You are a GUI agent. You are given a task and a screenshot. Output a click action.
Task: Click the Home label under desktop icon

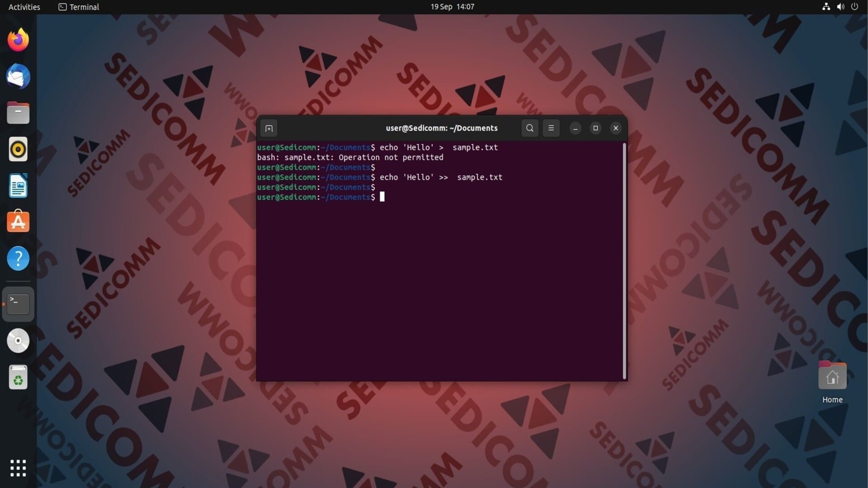point(832,400)
